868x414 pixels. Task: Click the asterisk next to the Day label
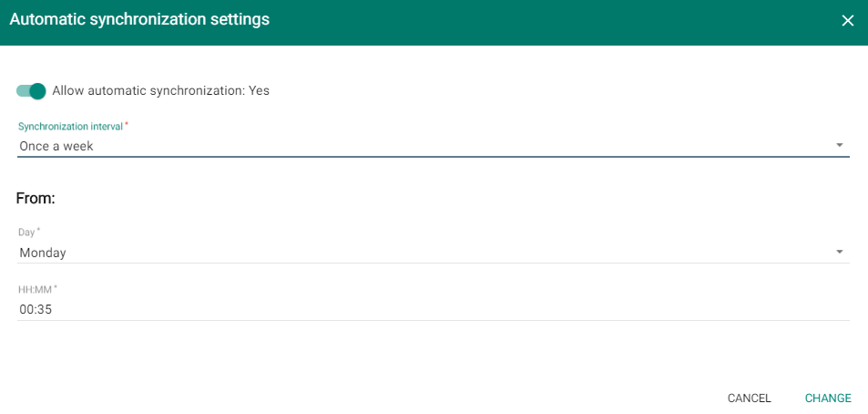(x=38, y=232)
